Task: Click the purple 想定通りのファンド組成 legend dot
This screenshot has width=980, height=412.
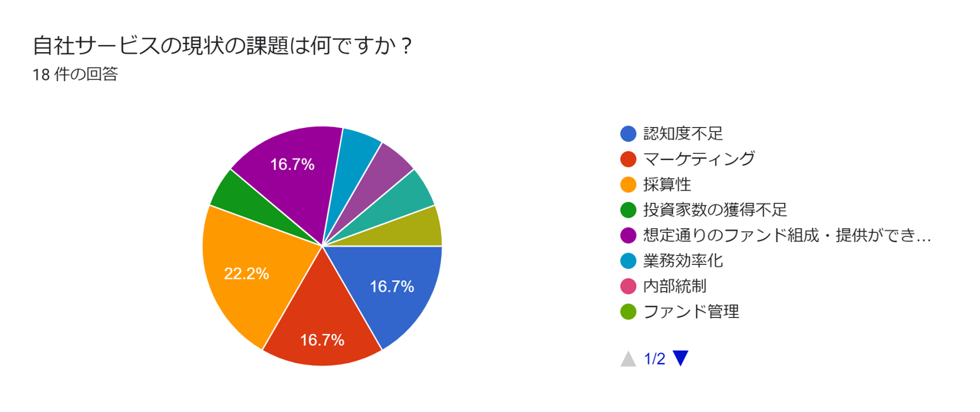Action: (x=629, y=235)
